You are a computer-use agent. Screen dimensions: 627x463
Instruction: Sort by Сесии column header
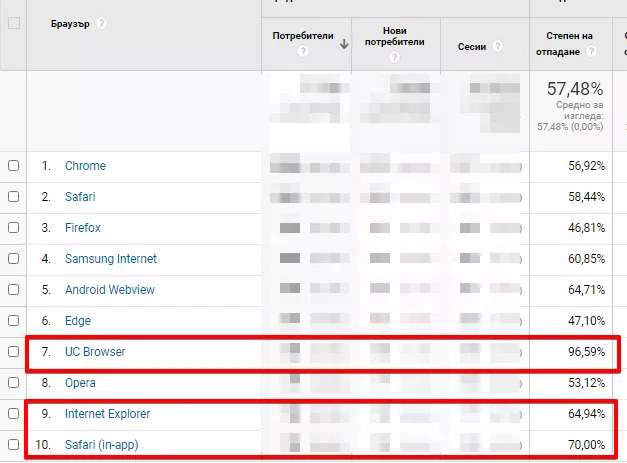click(x=472, y=47)
